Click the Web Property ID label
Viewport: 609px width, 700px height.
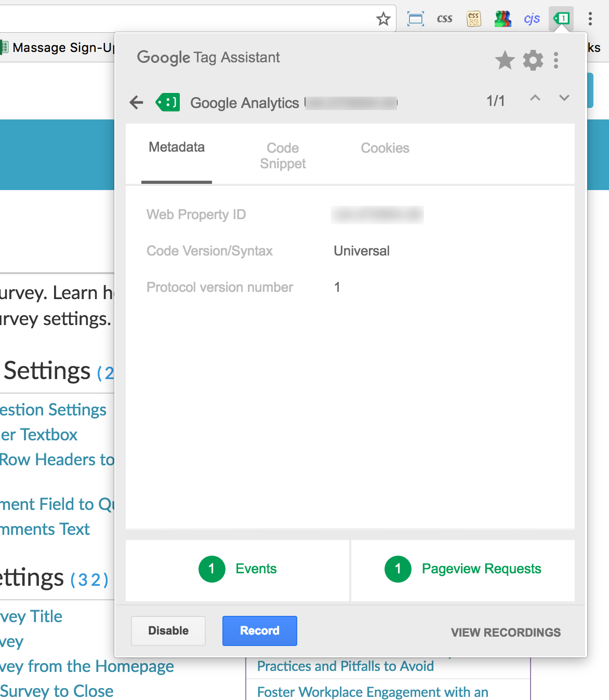point(196,214)
